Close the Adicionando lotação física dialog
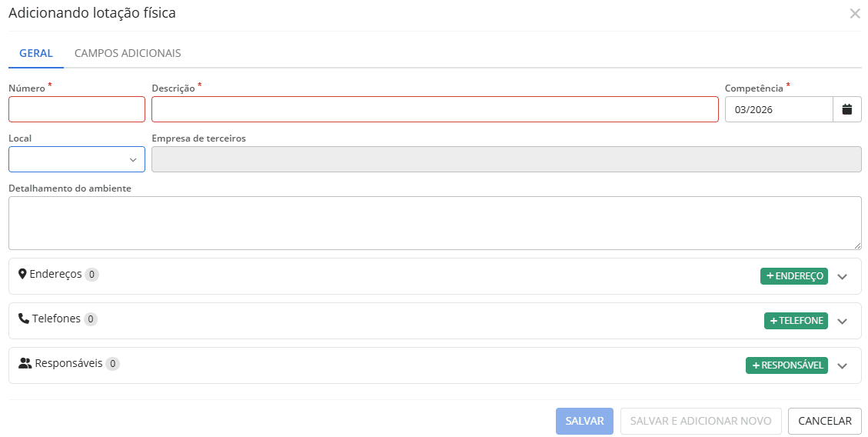The image size is (868, 437). [x=855, y=13]
